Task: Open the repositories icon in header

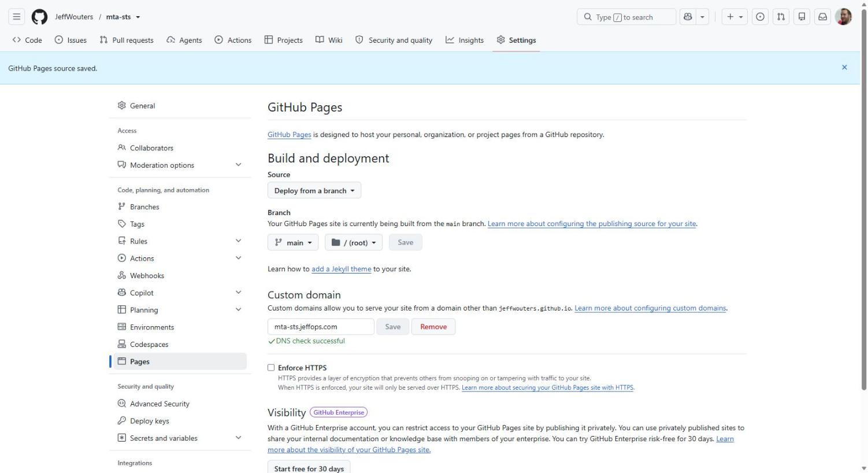Action: [802, 17]
